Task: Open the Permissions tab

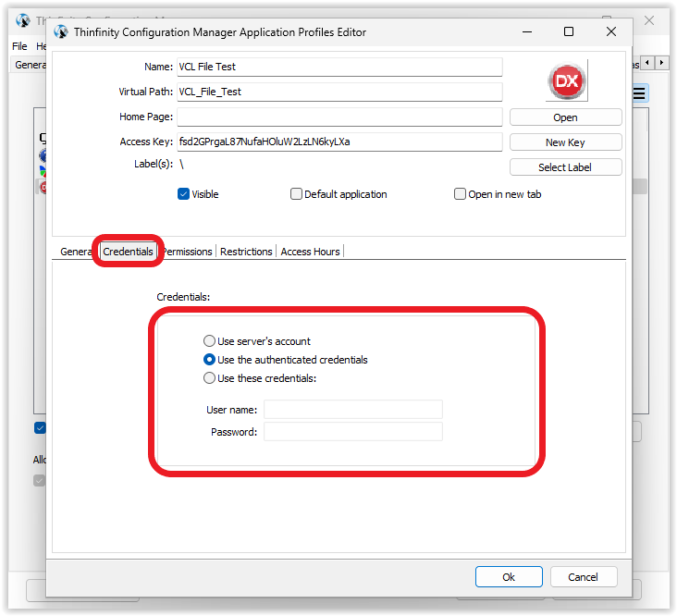Action: [188, 252]
